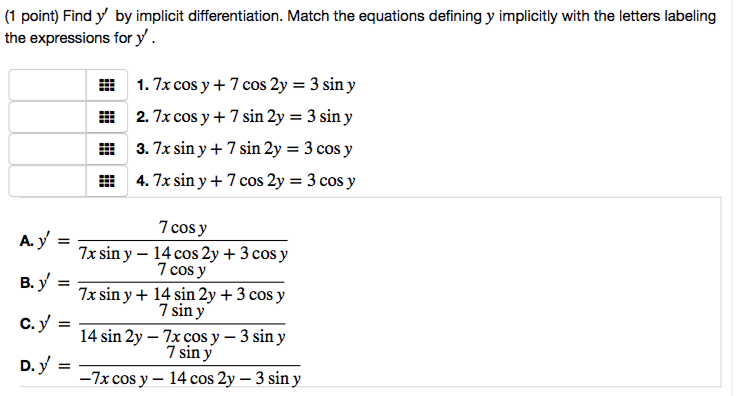The width and height of the screenshot is (752, 396).
Task: Select equation 2 text 7x cos y + 7 sin 2y
Action: point(219,117)
